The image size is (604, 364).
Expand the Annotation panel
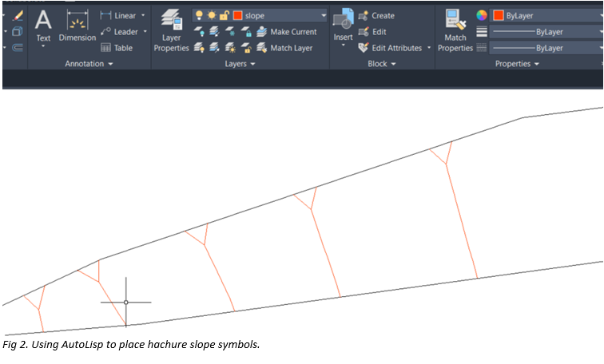tap(89, 64)
